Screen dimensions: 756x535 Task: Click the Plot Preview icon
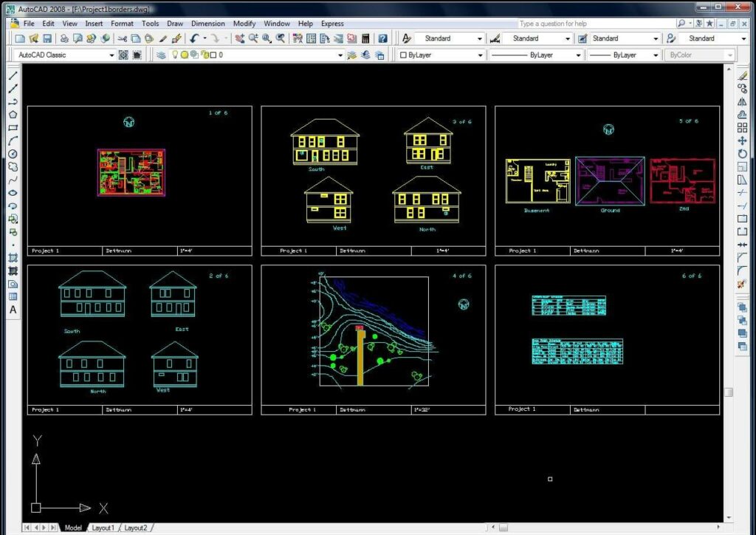78,38
